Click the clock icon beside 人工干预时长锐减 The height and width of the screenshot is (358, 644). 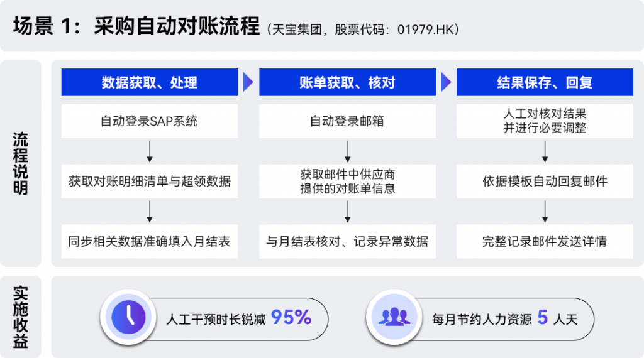(128, 317)
